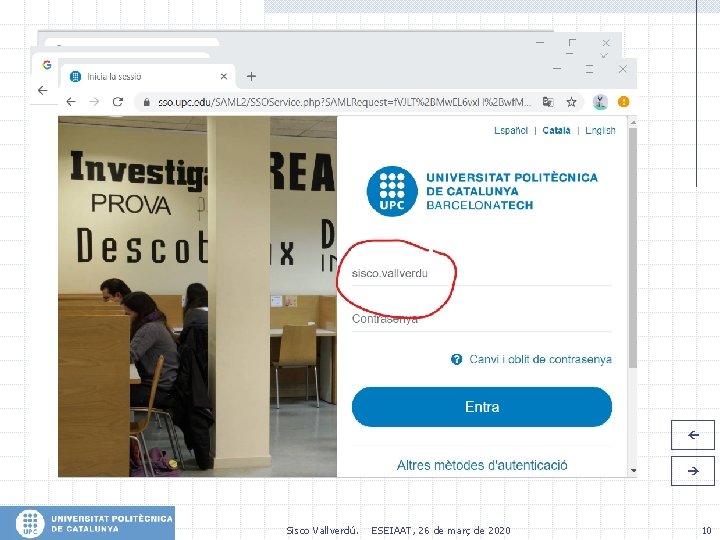
Task: Open the Chrome profile avatar
Action: coord(600,101)
